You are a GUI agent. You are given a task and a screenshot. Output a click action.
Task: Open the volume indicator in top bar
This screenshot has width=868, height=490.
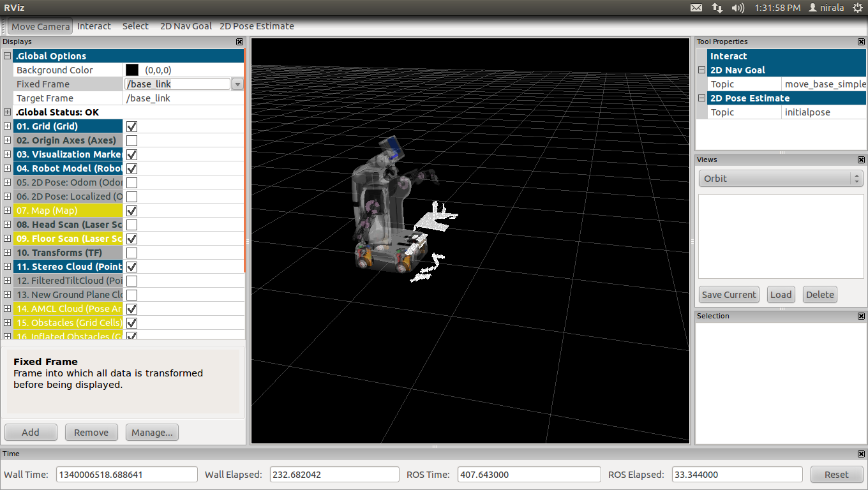click(738, 8)
